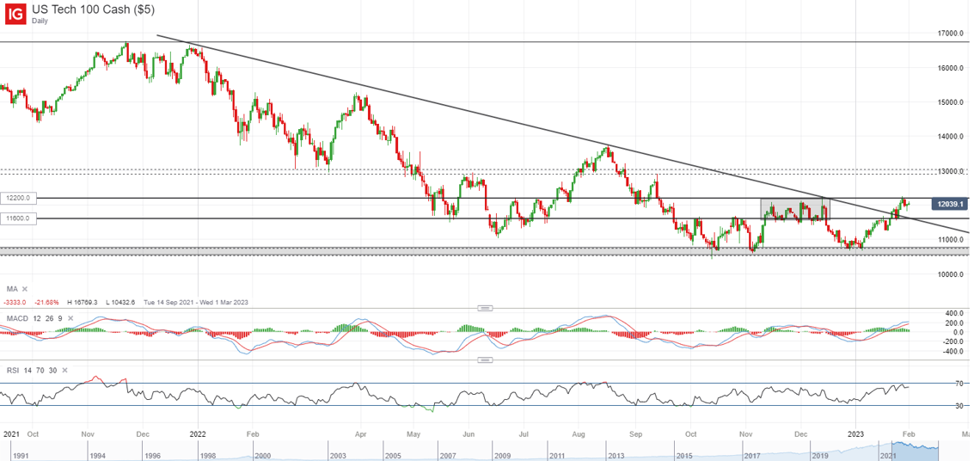This screenshot has width=980, height=461.
Task: Open the MA indicator label
Action: 12,290
